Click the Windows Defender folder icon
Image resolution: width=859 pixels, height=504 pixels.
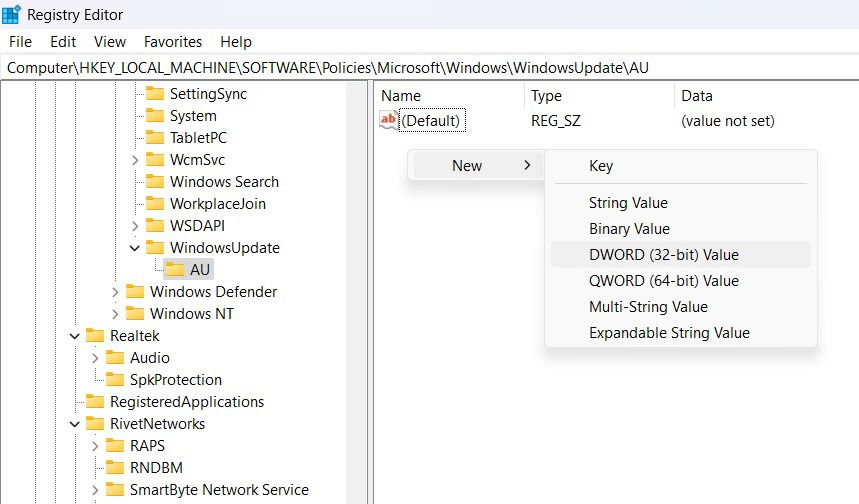click(135, 291)
